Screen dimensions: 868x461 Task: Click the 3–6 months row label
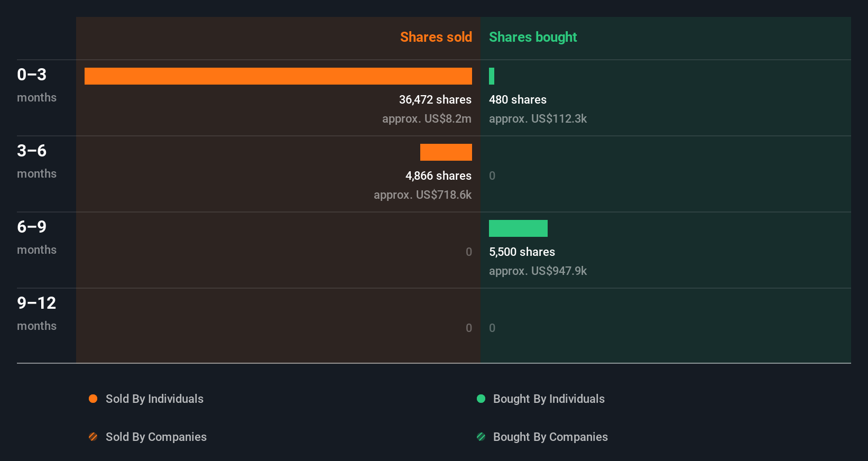click(36, 161)
